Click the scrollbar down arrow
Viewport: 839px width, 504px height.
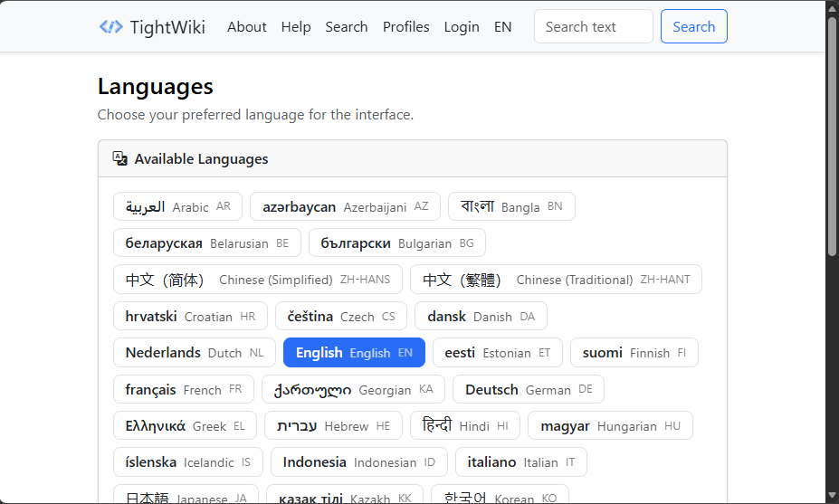point(832,495)
